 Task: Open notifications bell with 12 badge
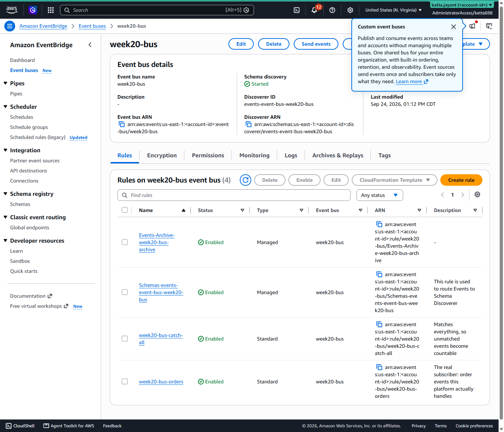[314, 10]
